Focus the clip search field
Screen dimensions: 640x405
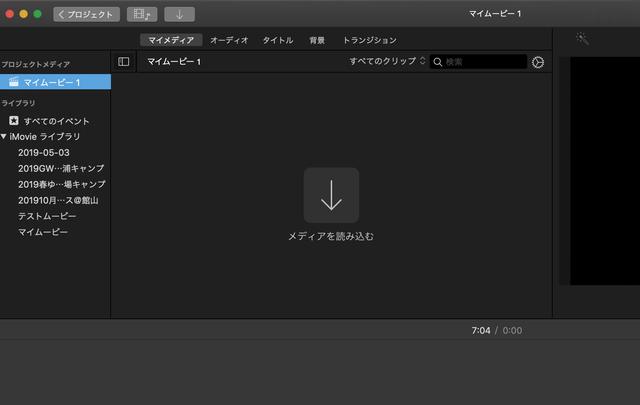pyautogui.click(x=478, y=62)
